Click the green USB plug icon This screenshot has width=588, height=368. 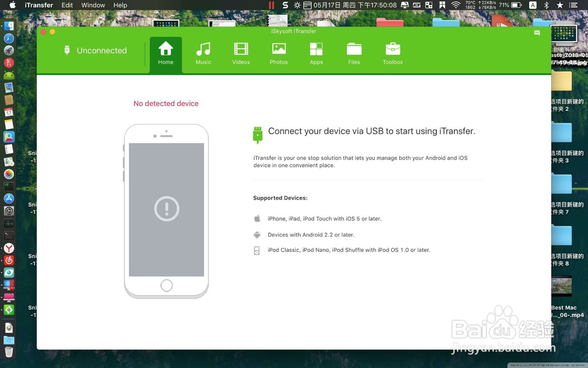258,135
